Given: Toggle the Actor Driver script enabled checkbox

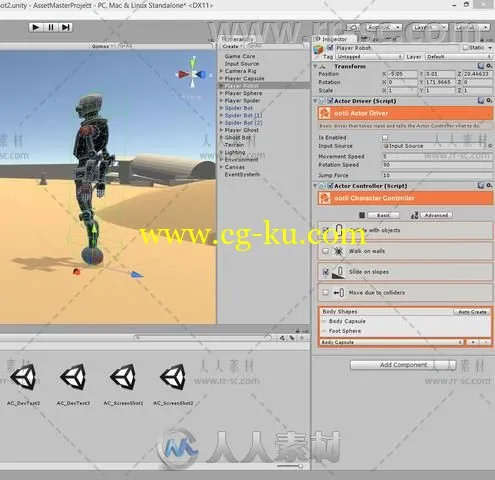Looking at the screenshot, I should [330, 100].
